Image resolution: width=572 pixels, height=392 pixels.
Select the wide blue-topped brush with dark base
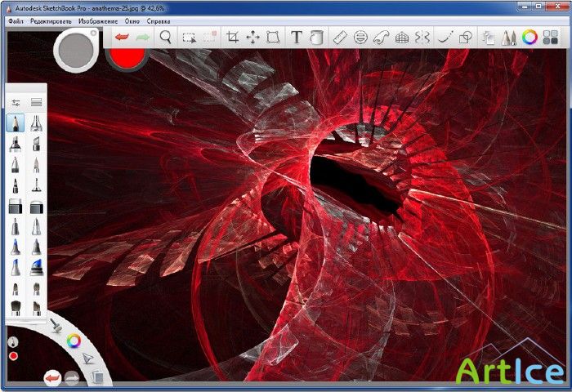pyautogui.click(x=36, y=267)
